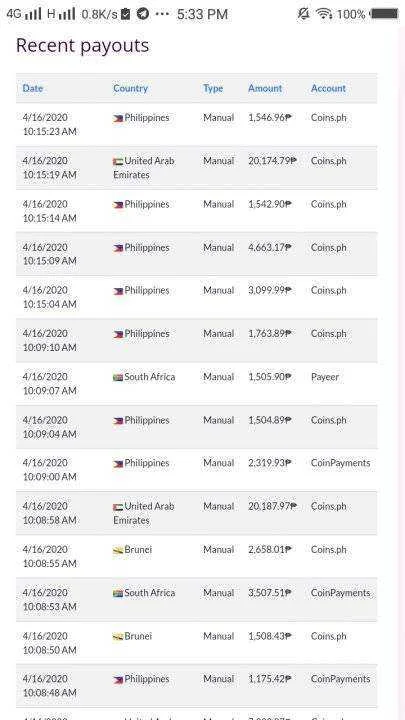Viewport: 405px width, 720px height.
Task: Tap the Telegram notification icon in status bar
Action: click(x=143, y=14)
